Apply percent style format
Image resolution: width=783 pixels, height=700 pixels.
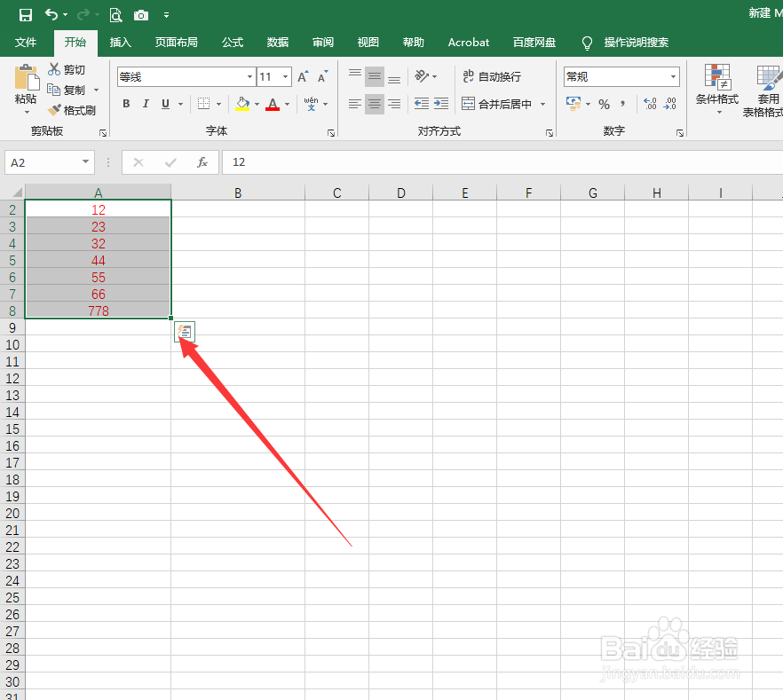[605, 105]
